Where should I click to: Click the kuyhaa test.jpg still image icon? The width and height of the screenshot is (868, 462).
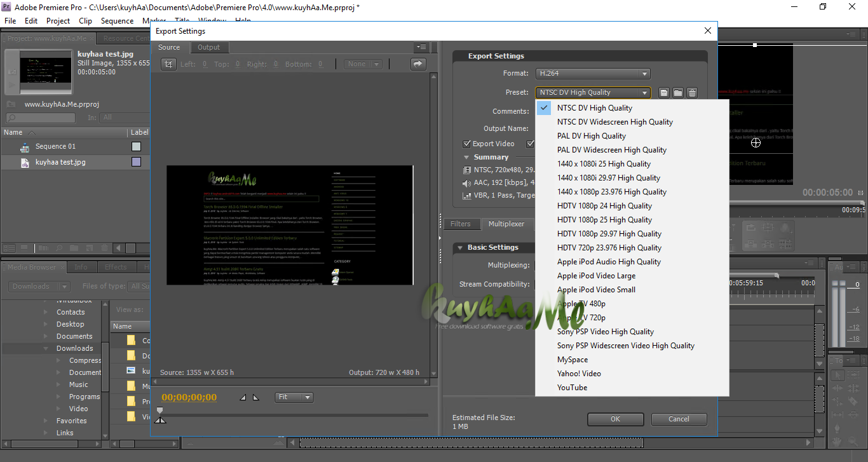[x=25, y=163]
